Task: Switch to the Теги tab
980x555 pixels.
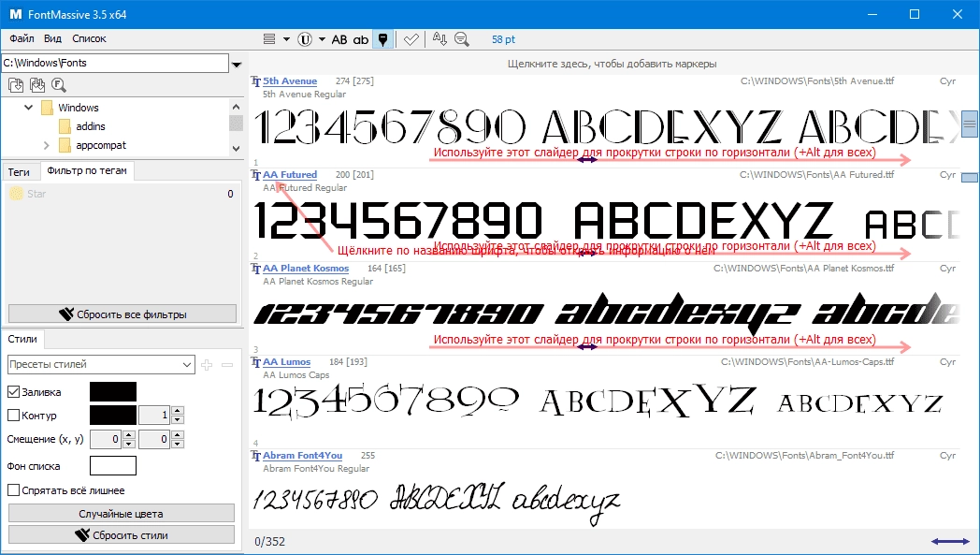Action: pos(19,171)
